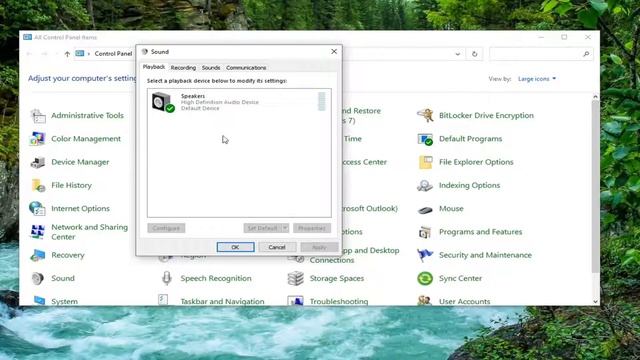Open Administrative Tools icon

tap(38, 116)
